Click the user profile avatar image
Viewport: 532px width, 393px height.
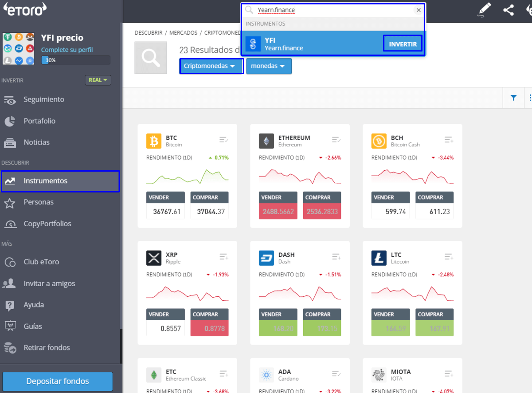(19, 48)
